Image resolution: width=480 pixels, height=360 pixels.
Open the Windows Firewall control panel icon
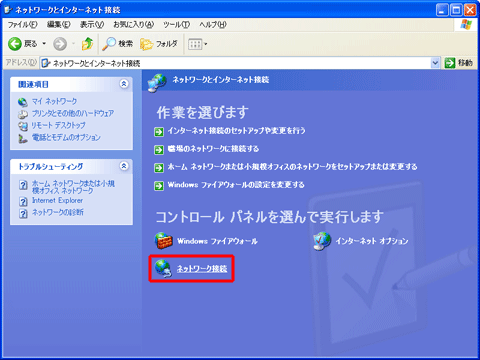click(163, 241)
